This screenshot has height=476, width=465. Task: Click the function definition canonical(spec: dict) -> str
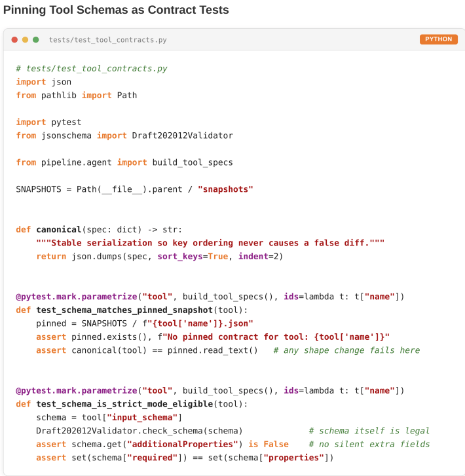coord(99,230)
